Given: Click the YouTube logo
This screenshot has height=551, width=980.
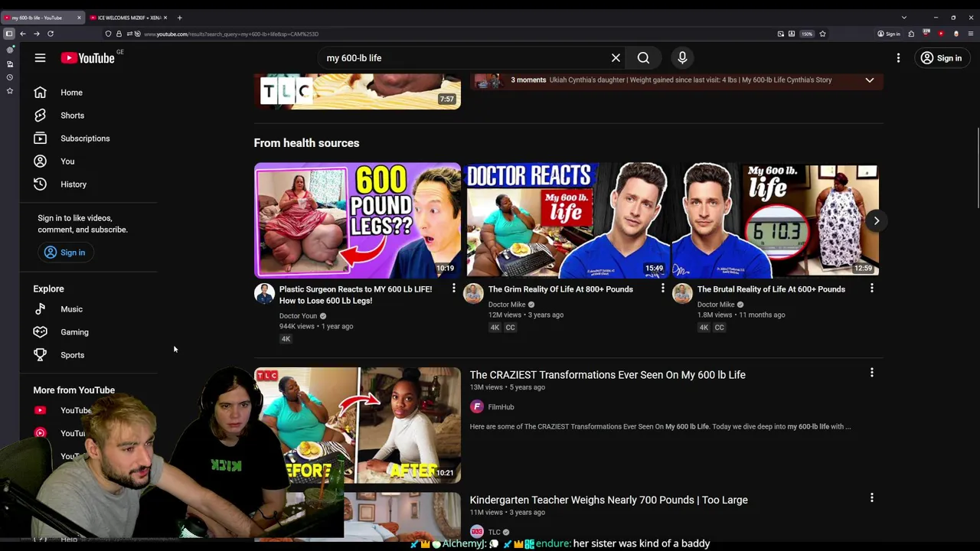Looking at the screenshot, I should [88, 58].
